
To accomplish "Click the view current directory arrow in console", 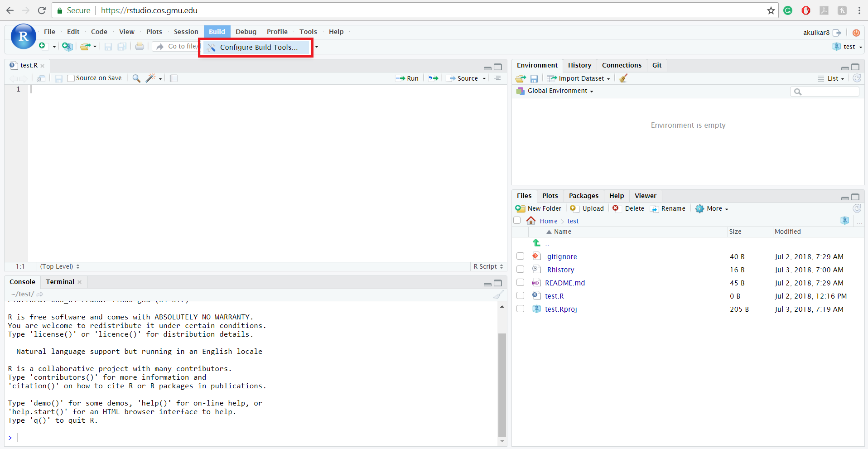I will click(x=40, y=295).
